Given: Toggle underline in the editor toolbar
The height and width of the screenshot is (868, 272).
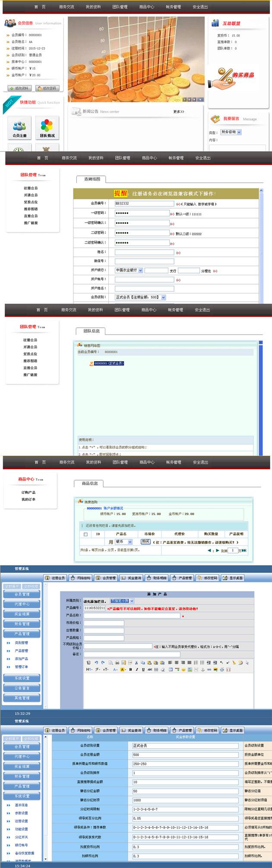Looking at the screenshot, I should (143, 669).
